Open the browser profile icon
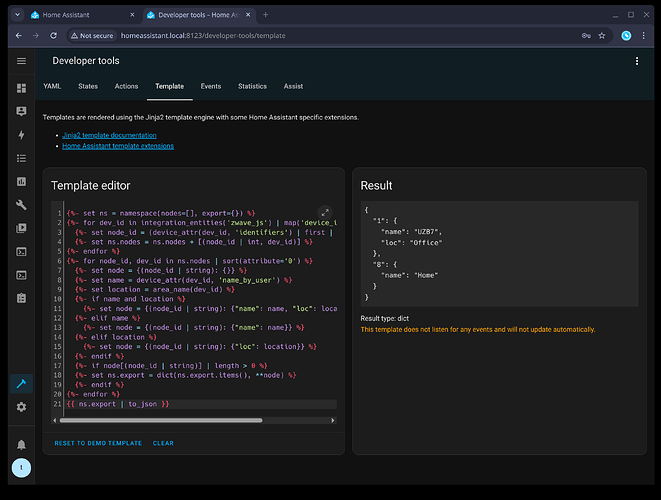Image resolution: width=661 pixels, height=500 pixels. click(626, 36)
